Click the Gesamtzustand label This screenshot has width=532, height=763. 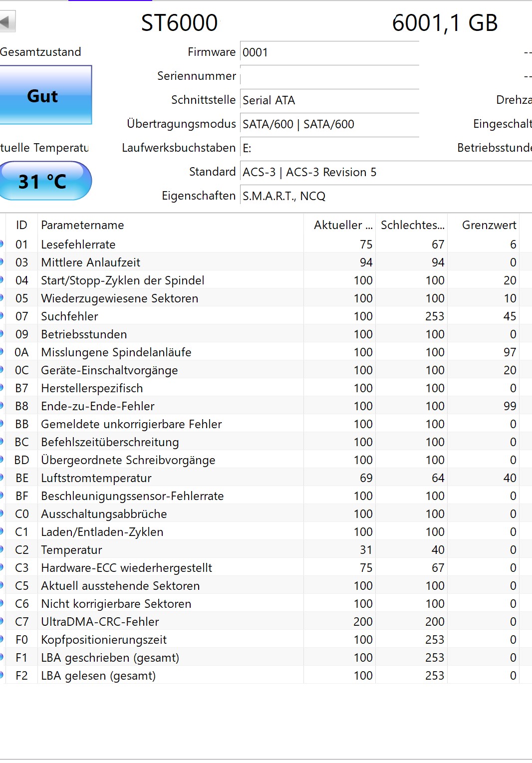40,52
